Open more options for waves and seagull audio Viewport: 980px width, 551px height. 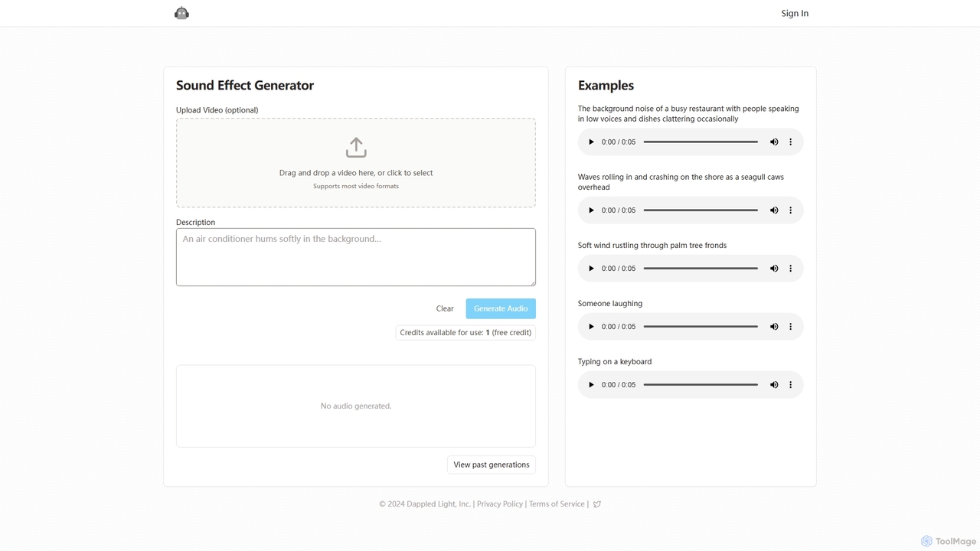tap(791, 210)
